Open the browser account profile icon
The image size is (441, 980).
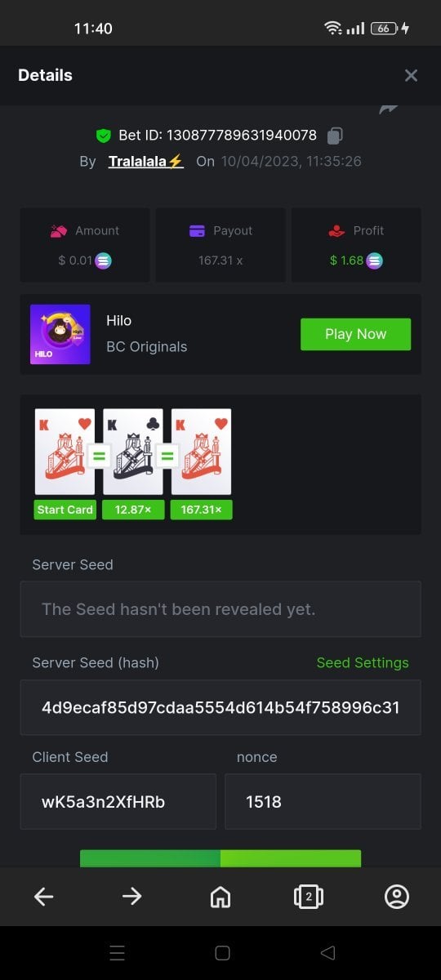(x=397, y=897)
